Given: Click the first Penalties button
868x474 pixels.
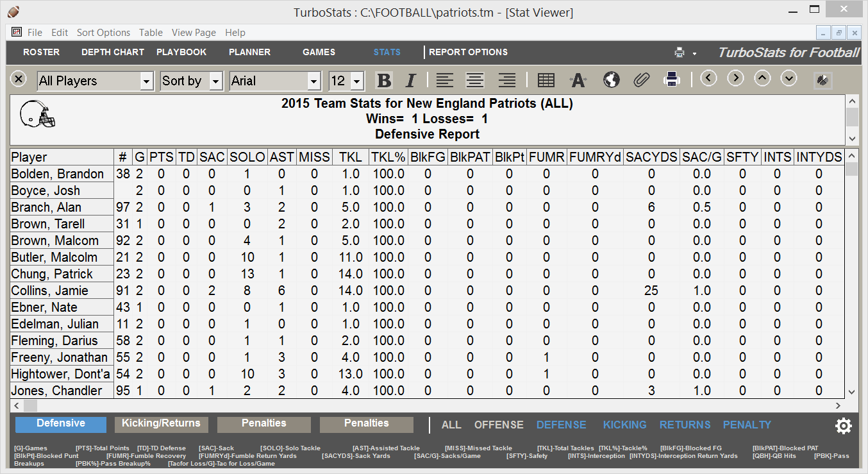Looking at the screenshot, I should (x=264, y=424).
